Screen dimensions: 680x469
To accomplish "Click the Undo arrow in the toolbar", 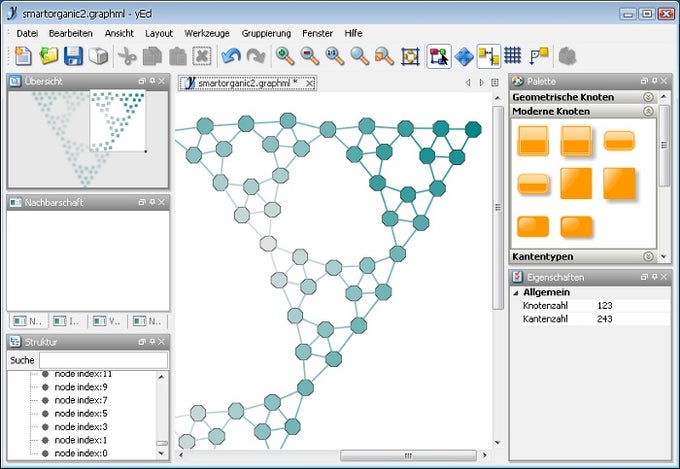I will point(231,56).
